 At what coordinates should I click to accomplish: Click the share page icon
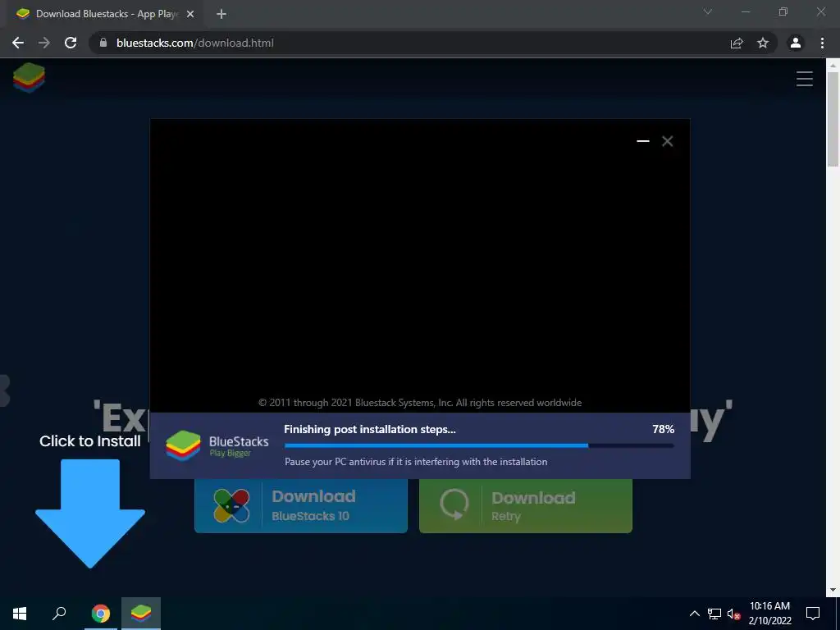[737, 43]
